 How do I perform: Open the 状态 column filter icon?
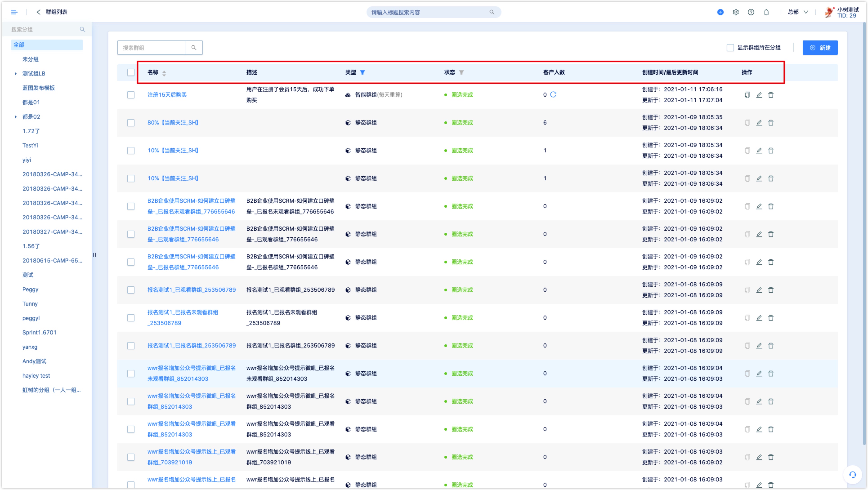coord(461,72)
